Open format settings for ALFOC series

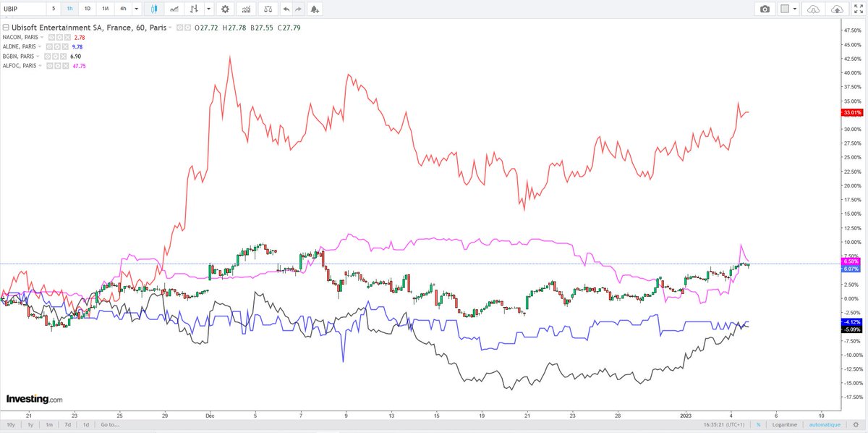58,66
